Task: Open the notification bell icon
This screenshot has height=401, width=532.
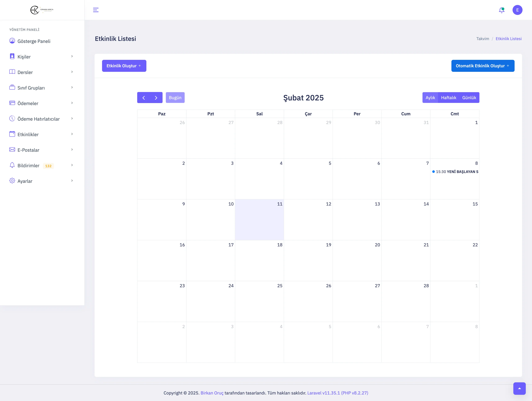Action: coord(502,10)
